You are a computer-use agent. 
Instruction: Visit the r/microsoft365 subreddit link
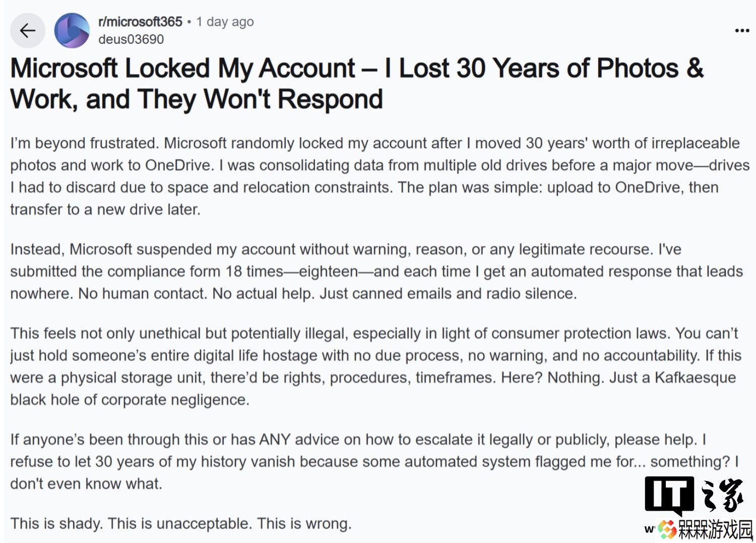(140, 22)
